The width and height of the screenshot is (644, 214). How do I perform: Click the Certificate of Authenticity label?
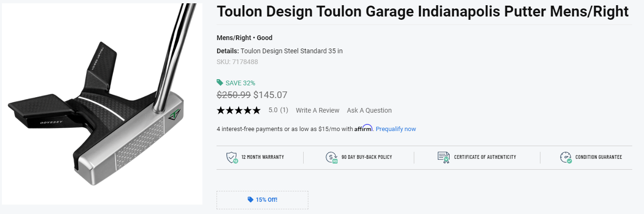485,157
